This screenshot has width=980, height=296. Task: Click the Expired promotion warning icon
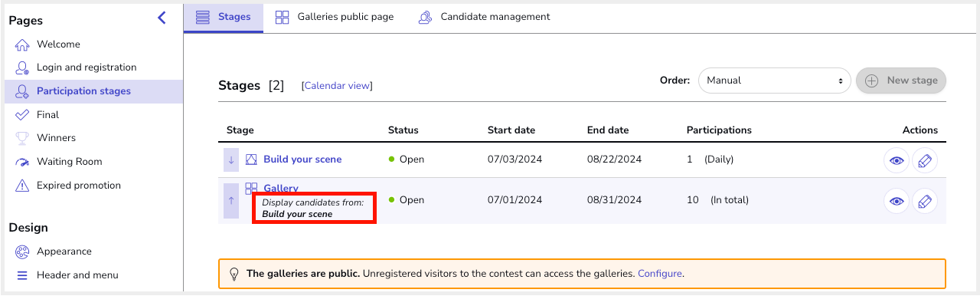22,186
